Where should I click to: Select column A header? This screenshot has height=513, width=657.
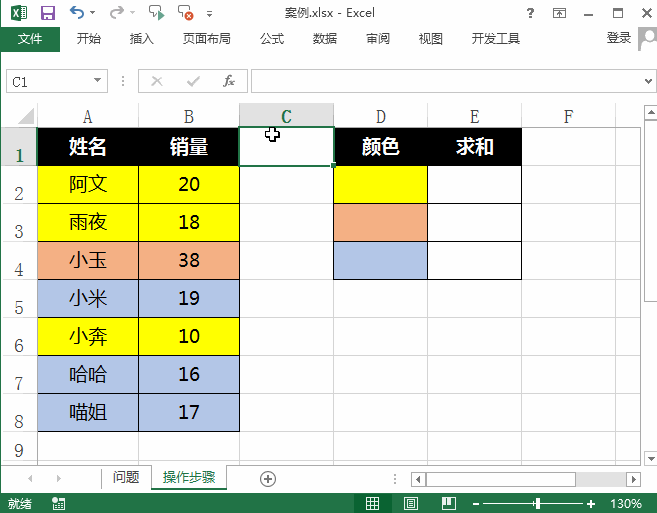pyautogui.click(x=88, y=116)
